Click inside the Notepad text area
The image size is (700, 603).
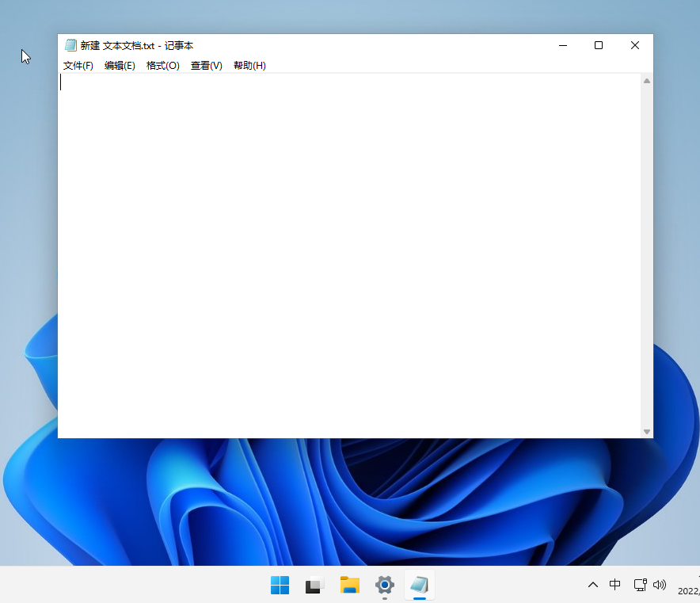pos(349,255)
